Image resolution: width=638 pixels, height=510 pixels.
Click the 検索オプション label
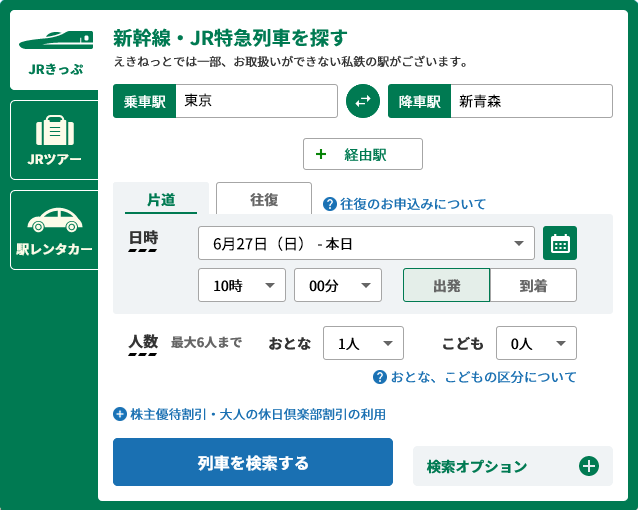coord(477,466)
